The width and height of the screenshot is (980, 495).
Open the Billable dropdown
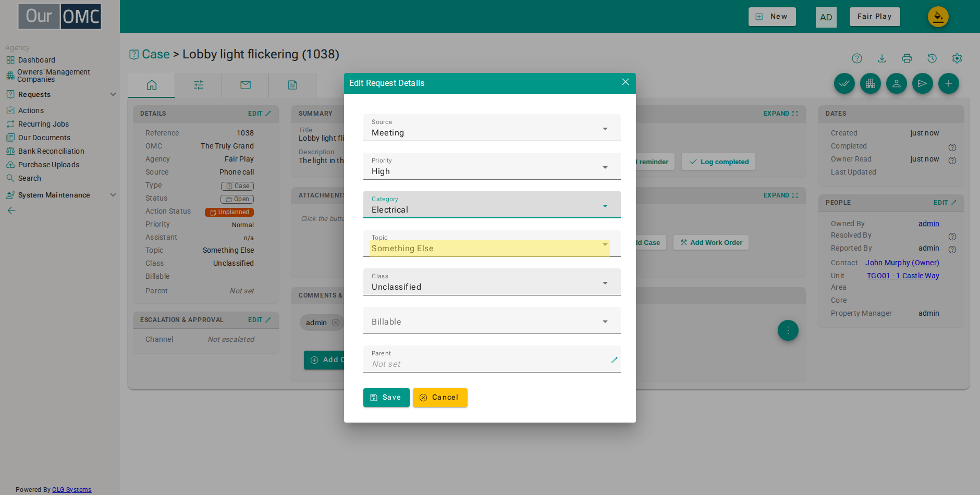[492, 320]
